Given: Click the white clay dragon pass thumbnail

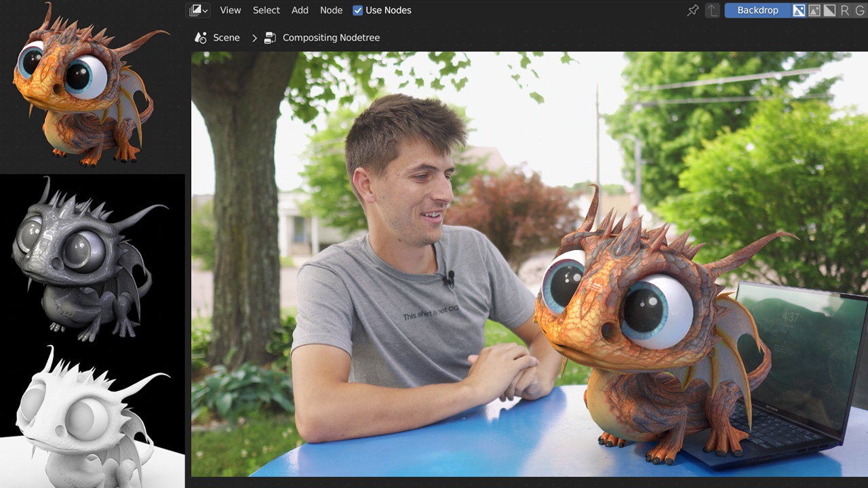Looking at the screenshot, I should [92, 415].
